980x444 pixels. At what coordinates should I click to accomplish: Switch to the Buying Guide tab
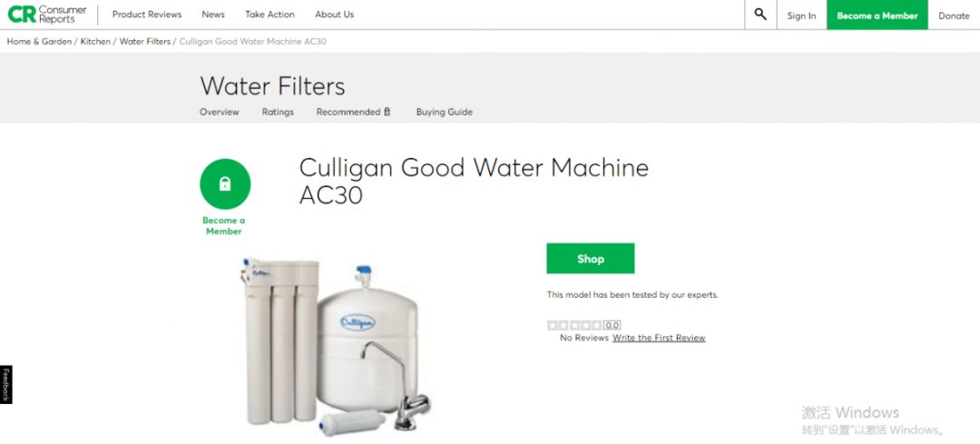tap(445, 112)
